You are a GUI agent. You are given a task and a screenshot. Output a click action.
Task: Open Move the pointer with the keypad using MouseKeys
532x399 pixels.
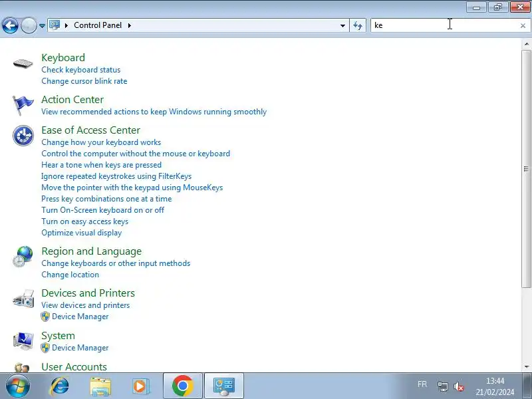click(x=132, y=188)
